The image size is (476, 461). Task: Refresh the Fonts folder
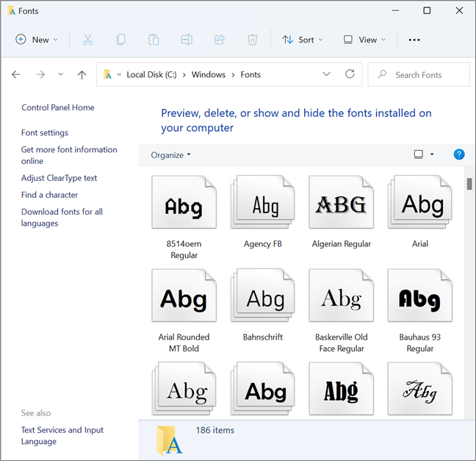(350, 74)
